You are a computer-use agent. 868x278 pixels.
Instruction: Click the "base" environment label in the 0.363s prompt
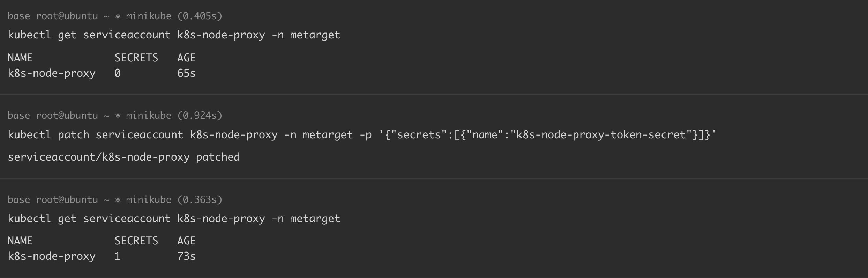pyautogui.click(x=18, y=200)
